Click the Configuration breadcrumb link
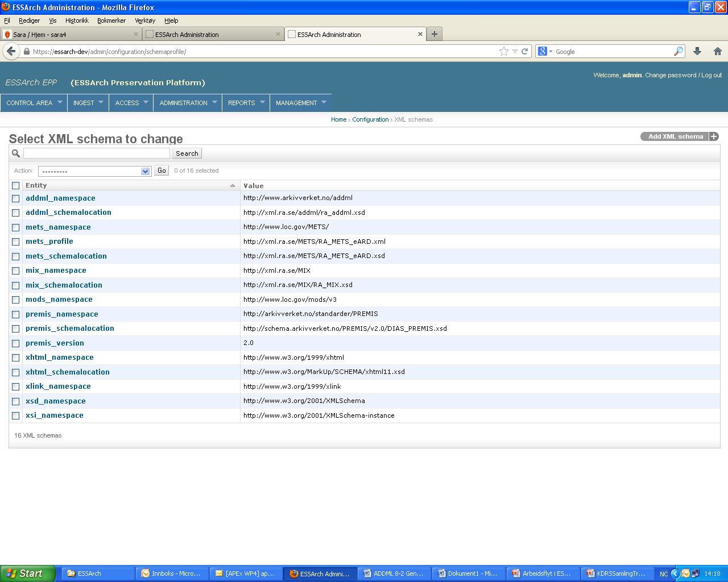 [x=370, y=119]
